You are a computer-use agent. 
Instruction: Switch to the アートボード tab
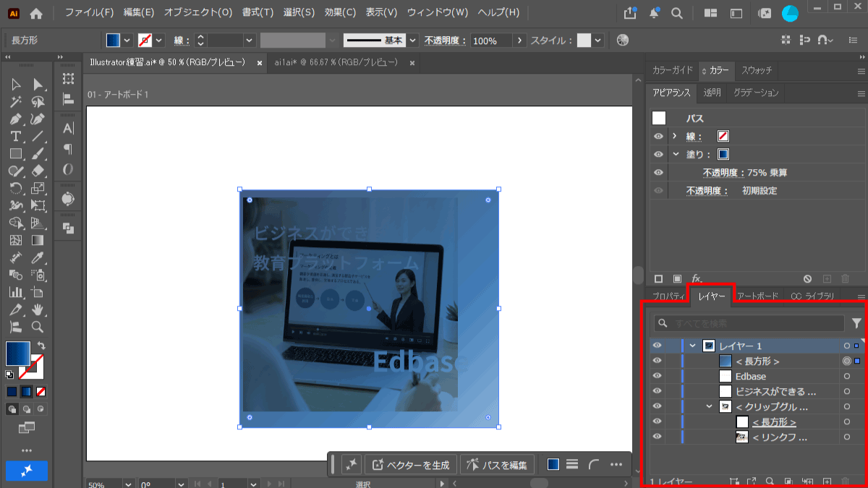pyautogui.click(x=758, y=296)
